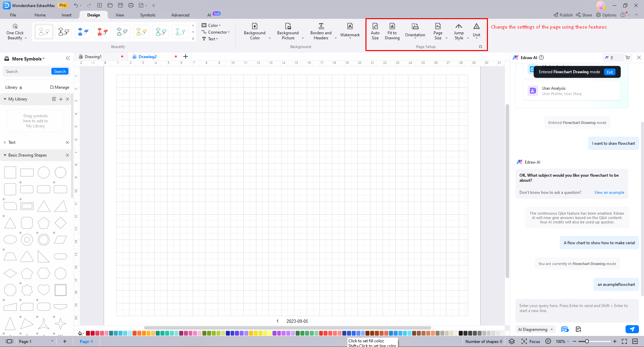Screen dimensions: 644x347
Task: Select the heart shape in shape library
Action: click(44, 290)
